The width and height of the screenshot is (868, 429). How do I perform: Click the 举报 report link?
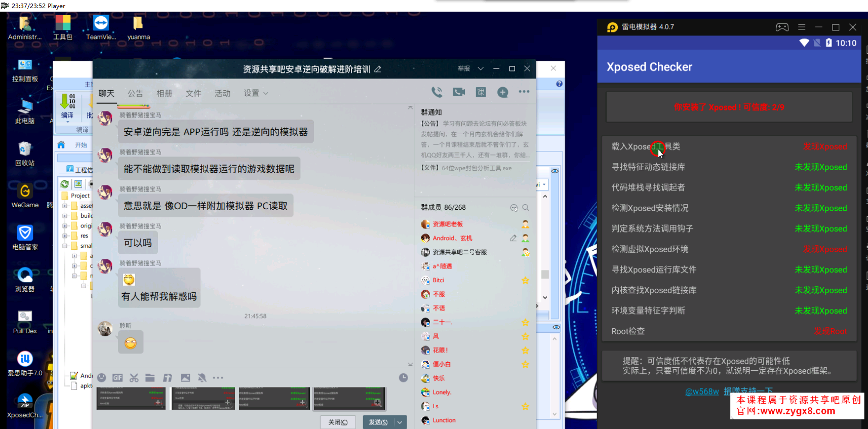(x=463, y=69)
